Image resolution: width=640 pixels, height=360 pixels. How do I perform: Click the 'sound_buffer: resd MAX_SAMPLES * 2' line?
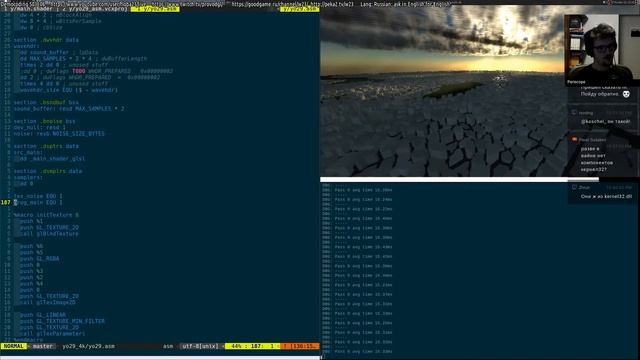[69, 109]
